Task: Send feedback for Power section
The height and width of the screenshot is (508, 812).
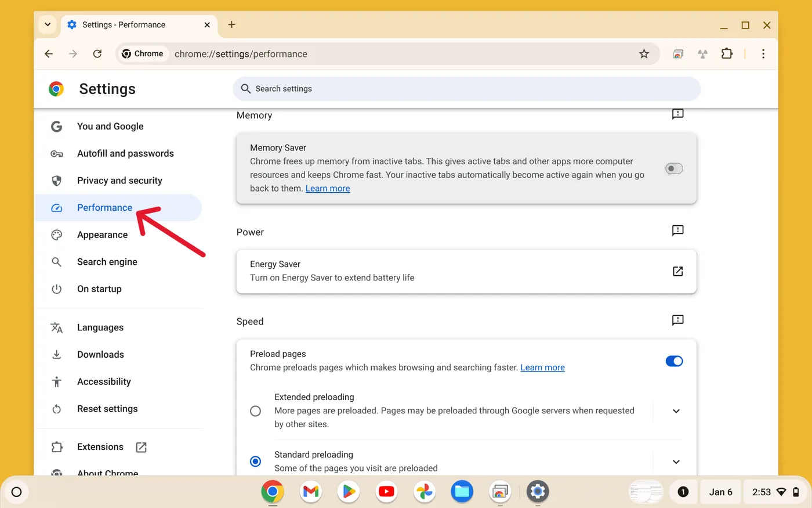Action: (677, 230)
